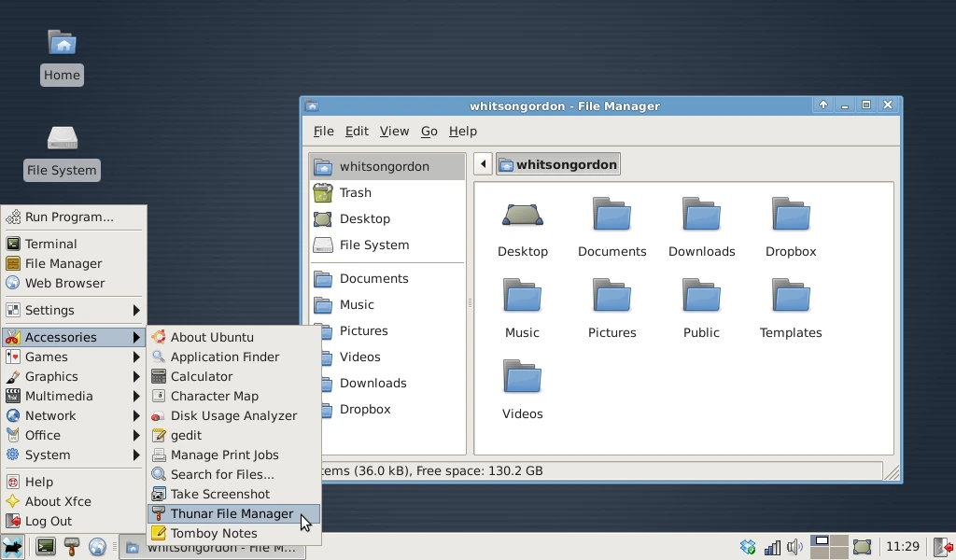Select the File System desktop icon
Screen dimensions: 956x560
click(x=63, y=152)
